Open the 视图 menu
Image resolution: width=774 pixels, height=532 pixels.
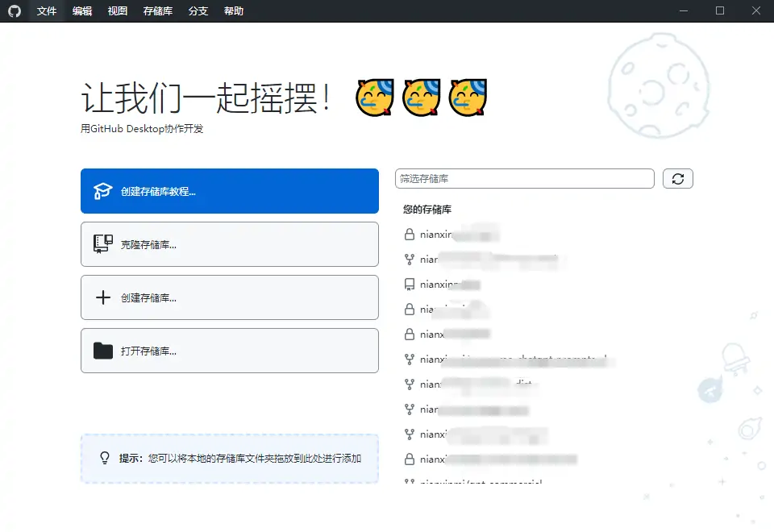117,10
